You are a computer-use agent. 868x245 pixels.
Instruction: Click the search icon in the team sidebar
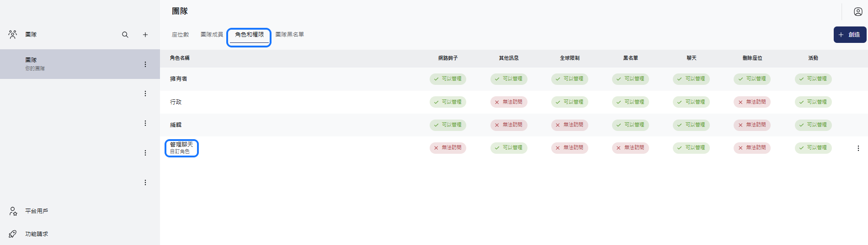pyautogui.click(x=125, y=35)
